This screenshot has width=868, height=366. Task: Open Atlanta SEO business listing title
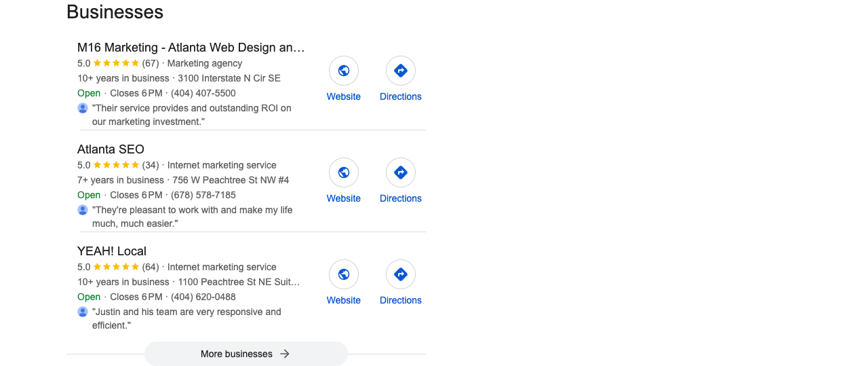111,149
